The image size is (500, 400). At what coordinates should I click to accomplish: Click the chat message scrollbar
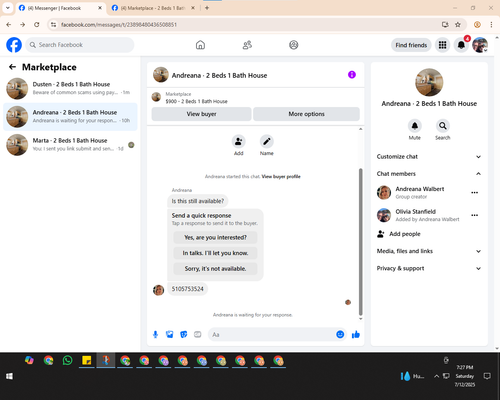coord(360,242)
